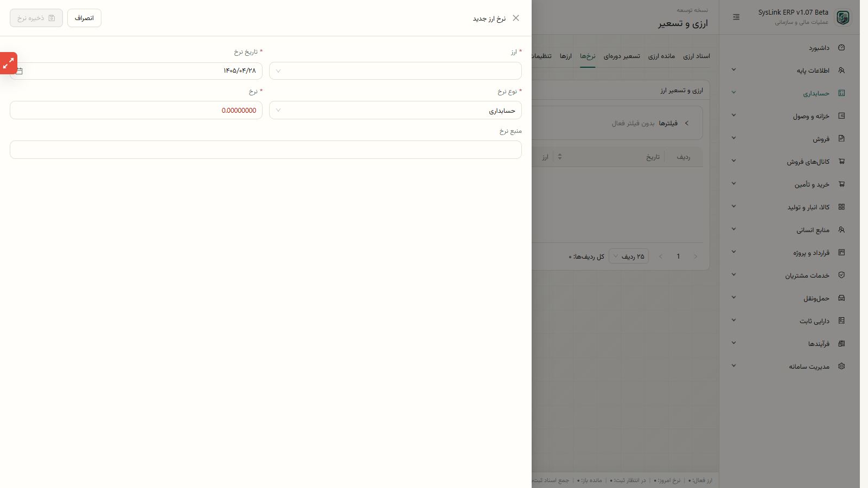Image resolution: width=868 pixels, height=488 pixels.
Task: Click the ردیف column header
Action: [x=683, y=157]
